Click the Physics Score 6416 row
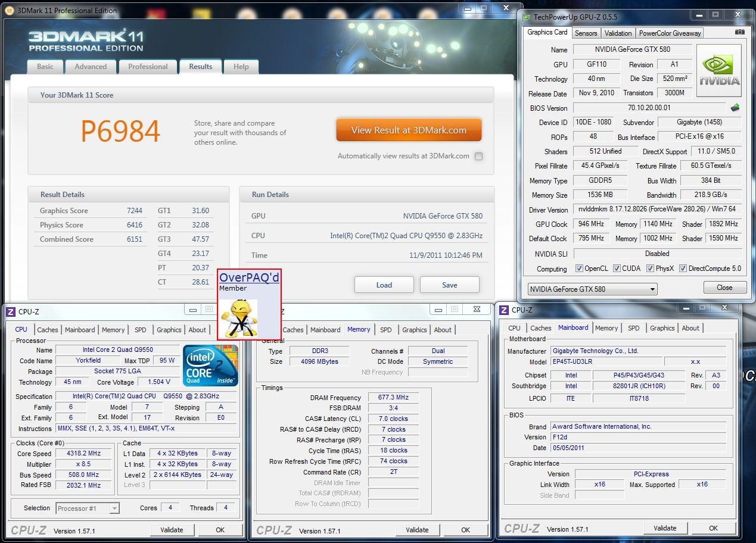 [91, 225]
